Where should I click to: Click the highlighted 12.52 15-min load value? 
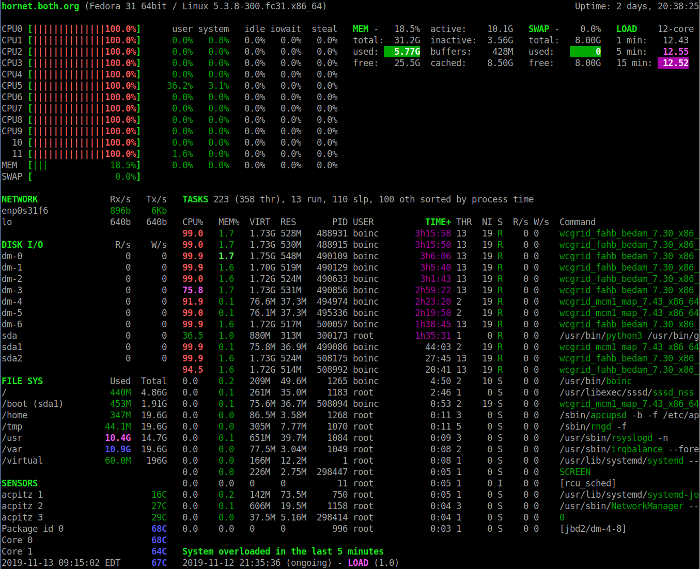674,63
